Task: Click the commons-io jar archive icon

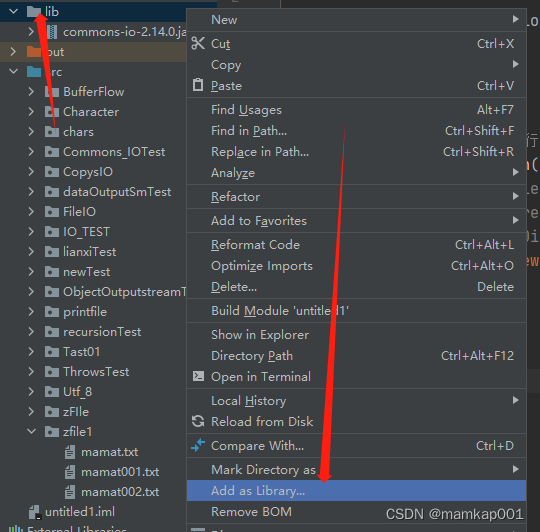Action: (52, 32)
